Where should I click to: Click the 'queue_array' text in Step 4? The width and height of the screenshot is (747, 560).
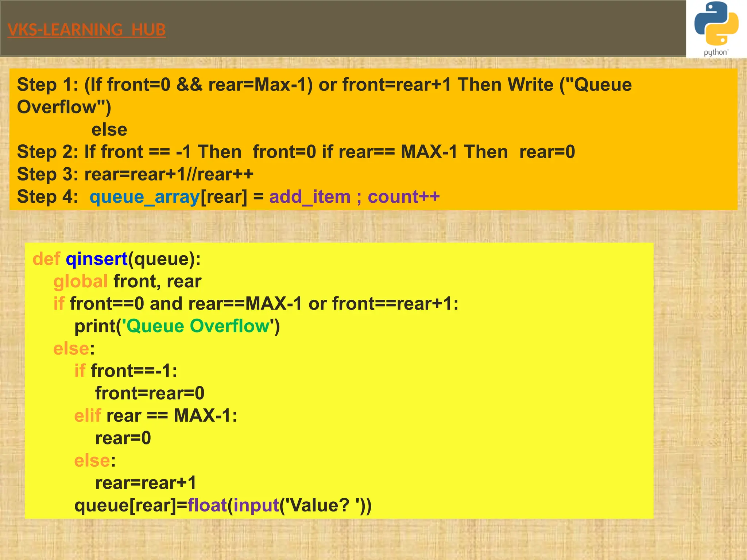click(x=144, y=197)
